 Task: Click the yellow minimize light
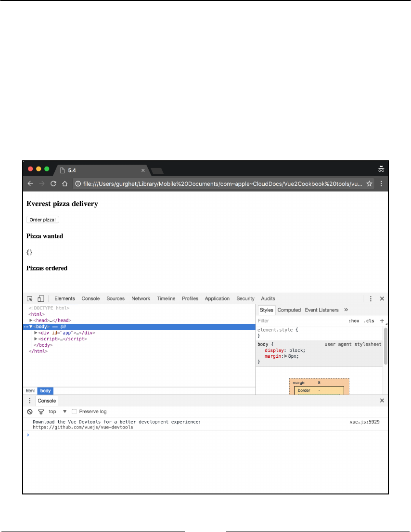tap(39, 169)
